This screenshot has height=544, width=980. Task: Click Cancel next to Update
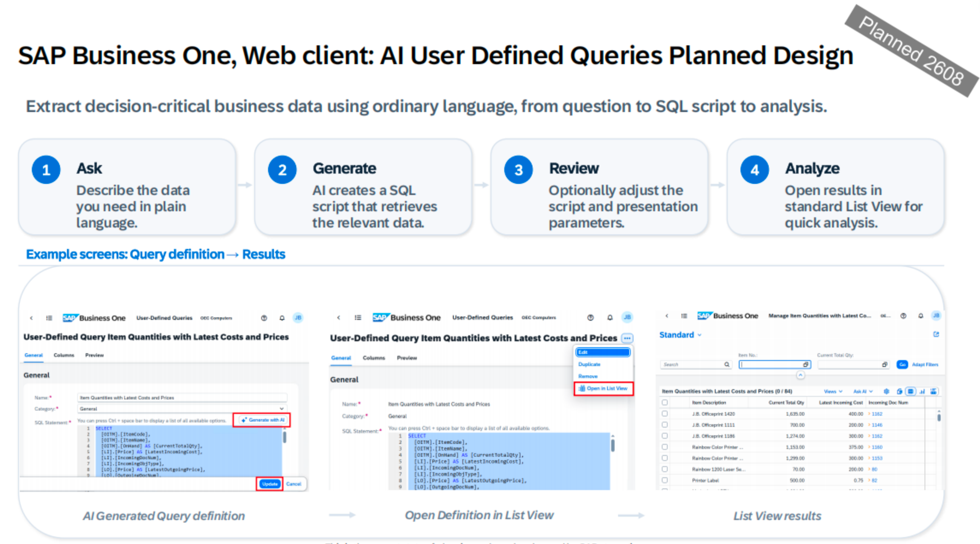click(x=294, y=484)
